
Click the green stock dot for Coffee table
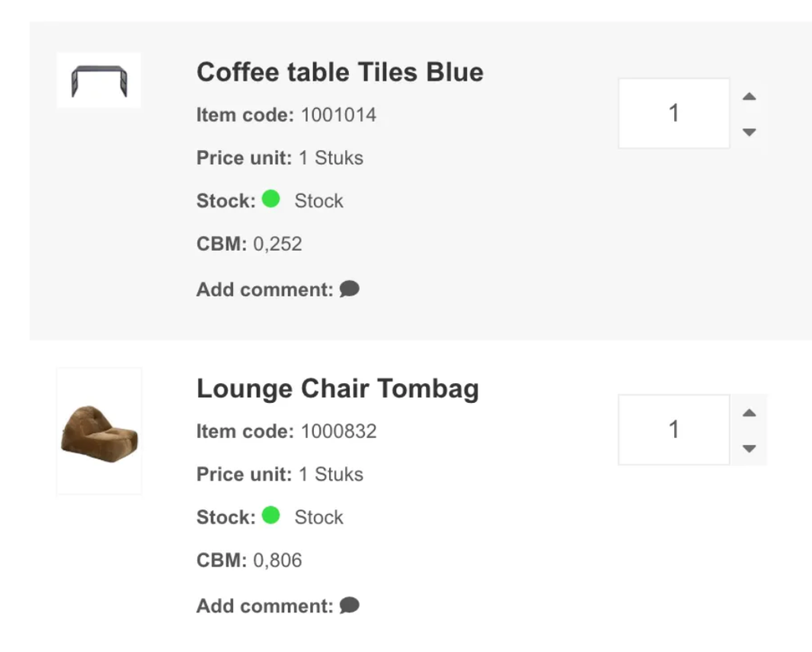click(271, 199)
